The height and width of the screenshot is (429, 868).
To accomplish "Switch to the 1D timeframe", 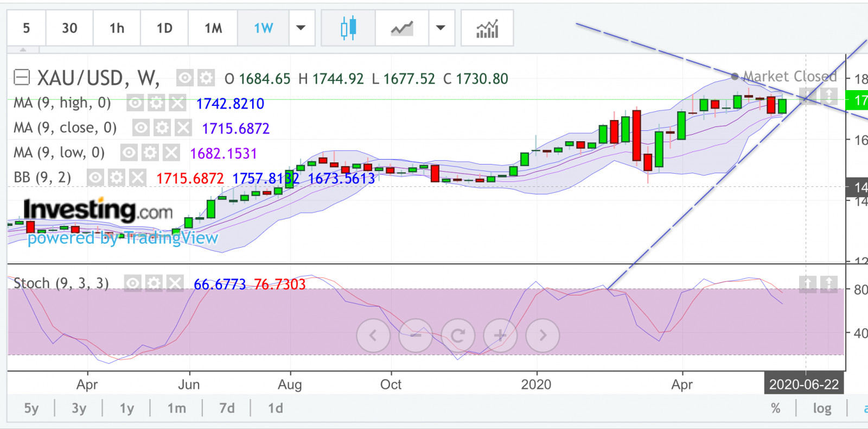I will 164,28.
